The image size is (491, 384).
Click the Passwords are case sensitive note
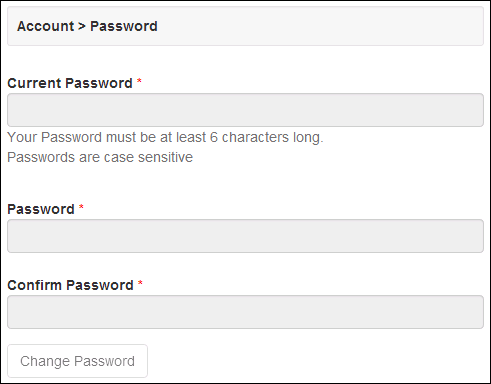point(100,157)
